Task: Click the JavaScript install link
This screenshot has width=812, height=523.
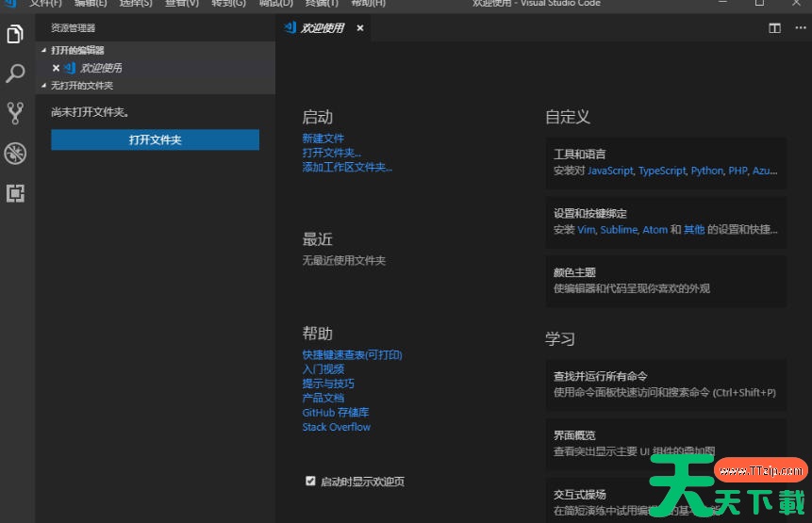Action: click(610, 172)
